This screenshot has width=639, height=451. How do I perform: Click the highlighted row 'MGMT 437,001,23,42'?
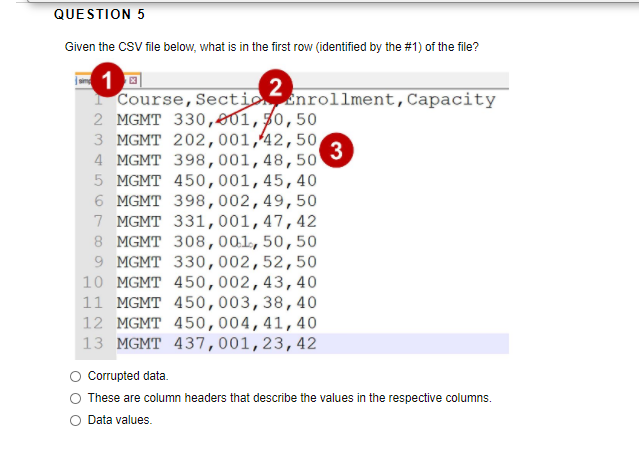pos(313,343)
